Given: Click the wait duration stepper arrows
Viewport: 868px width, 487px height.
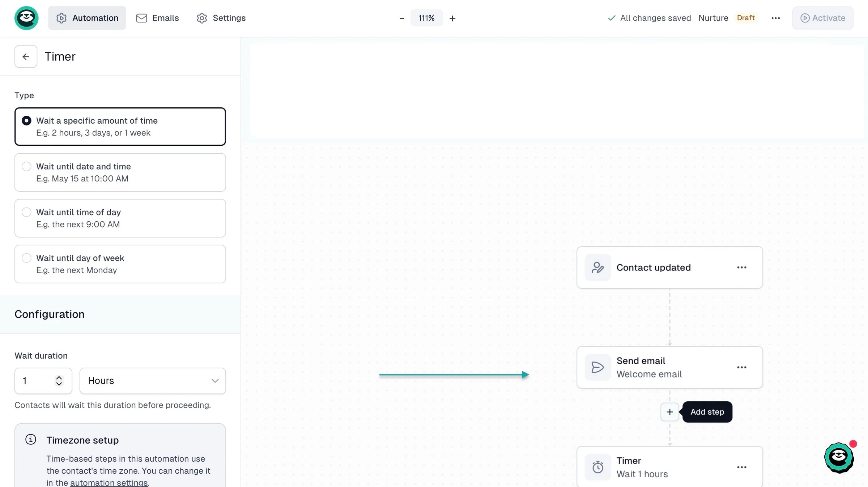Looking at the screenshot, I should point(59,381).
